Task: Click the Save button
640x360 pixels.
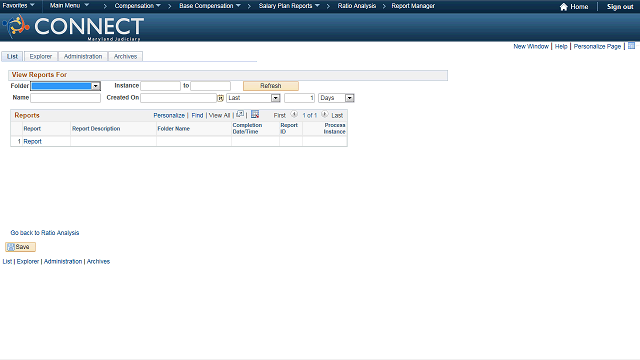Action: click(20, 247)
